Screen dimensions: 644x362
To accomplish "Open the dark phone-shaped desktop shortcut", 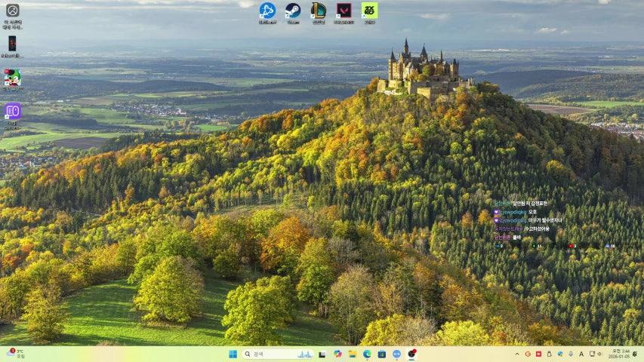I will point(12,44).
